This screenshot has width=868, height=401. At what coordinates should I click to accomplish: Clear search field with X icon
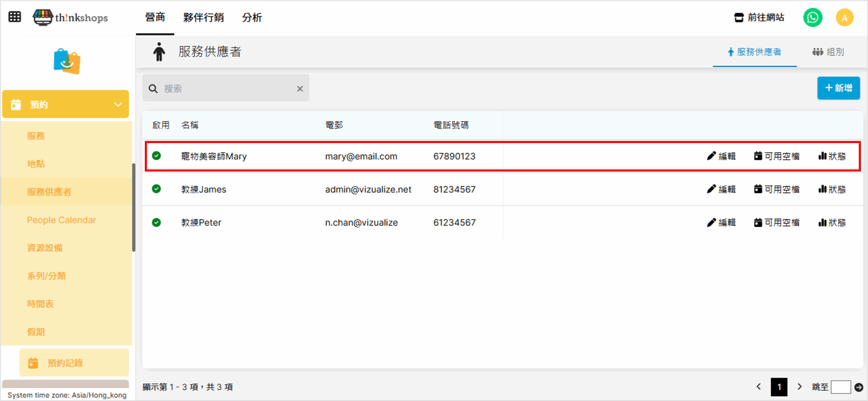pyautogui.click(x=300, y=89)
